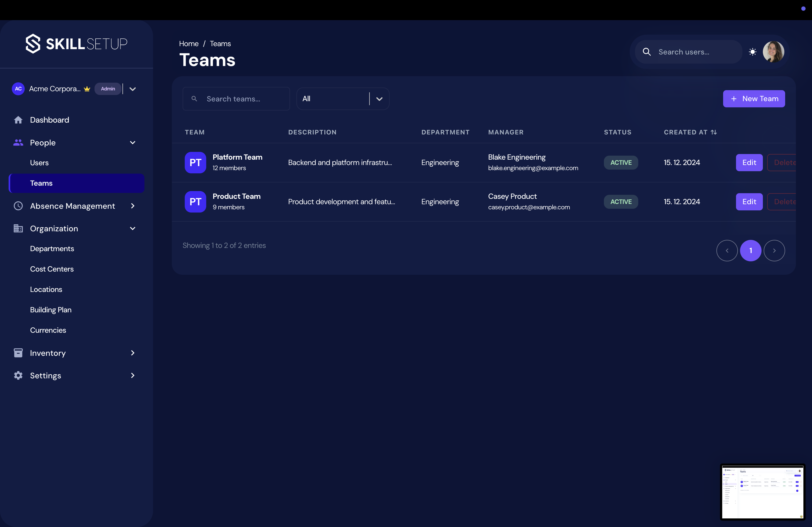Image resolution: width=812 pixels, height=527 pixels.
Task: Click the Settings gear icon
Action: pos(18,375)
